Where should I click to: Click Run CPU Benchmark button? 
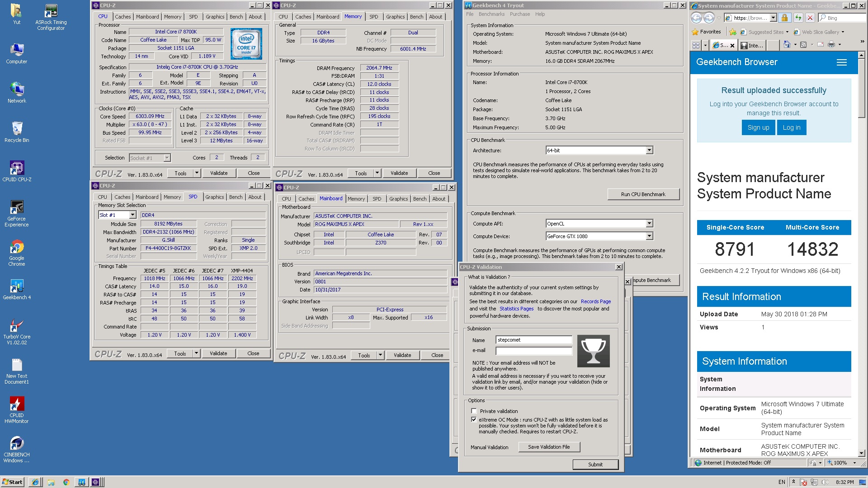pyautogui.click(x=643, y=194)
